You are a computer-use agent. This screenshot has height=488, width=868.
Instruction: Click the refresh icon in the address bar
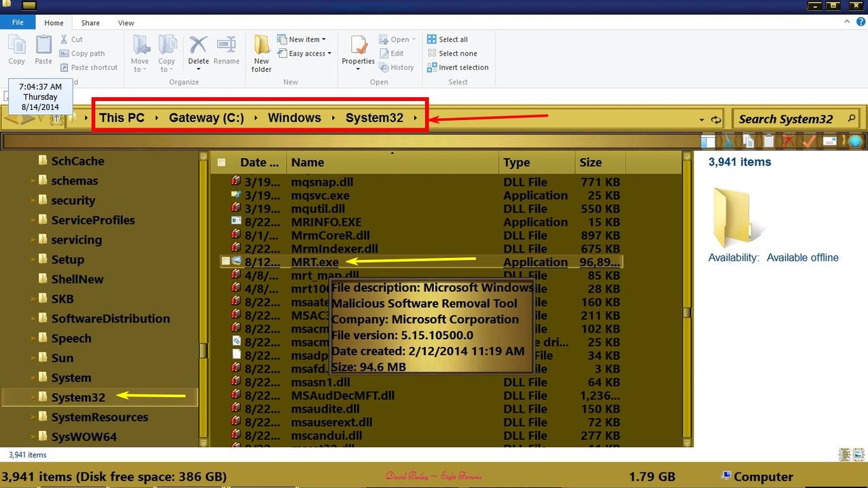pos(716,119)
